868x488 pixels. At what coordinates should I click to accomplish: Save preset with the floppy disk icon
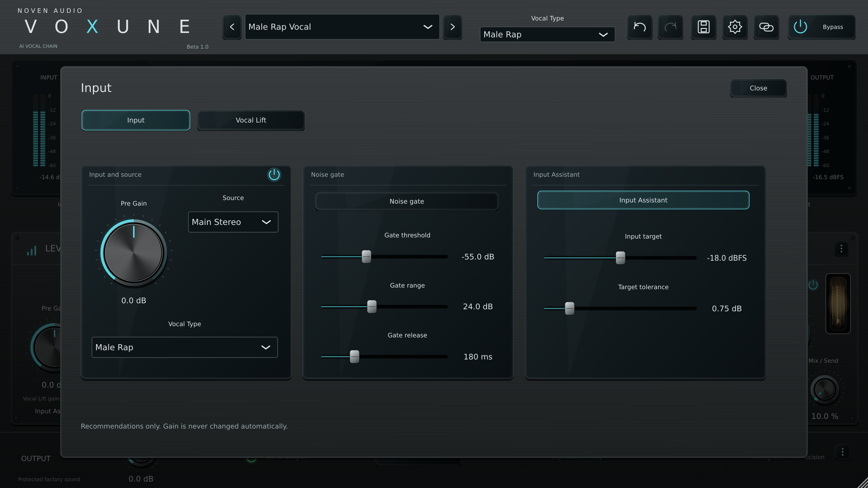click(703, 27)
